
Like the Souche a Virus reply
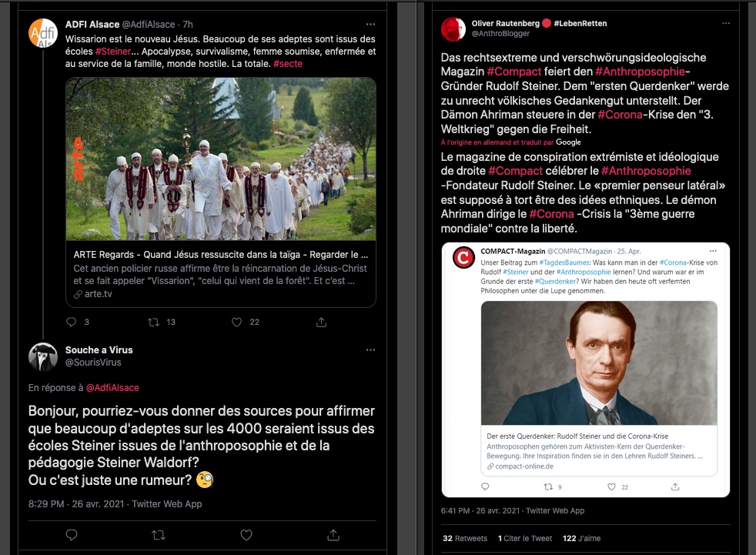[246, 534]
